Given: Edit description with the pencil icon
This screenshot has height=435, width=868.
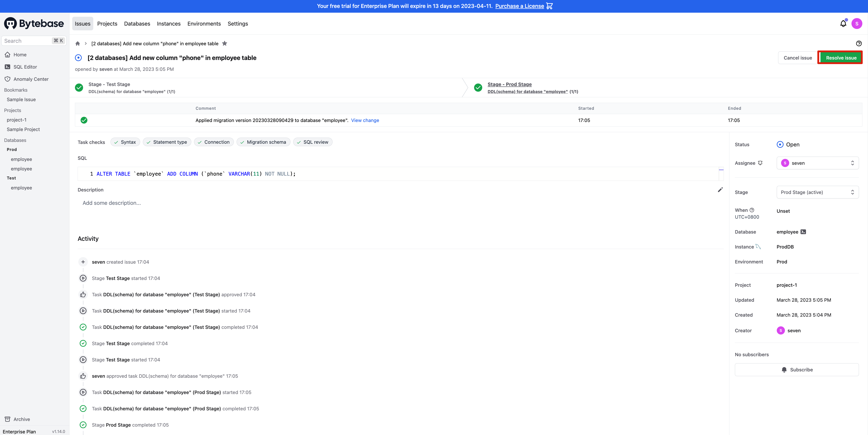Looking at the screenshot, I should coord(720,190).
